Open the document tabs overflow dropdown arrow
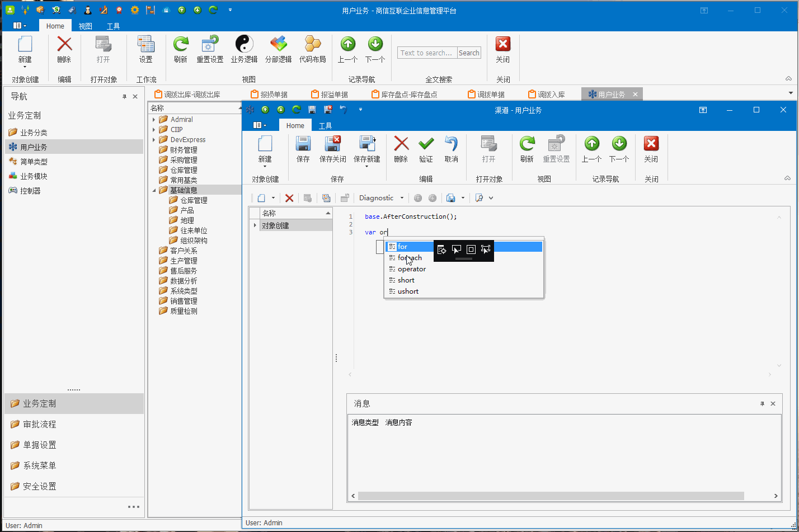799x532 pixels. (x=791, y=93)
